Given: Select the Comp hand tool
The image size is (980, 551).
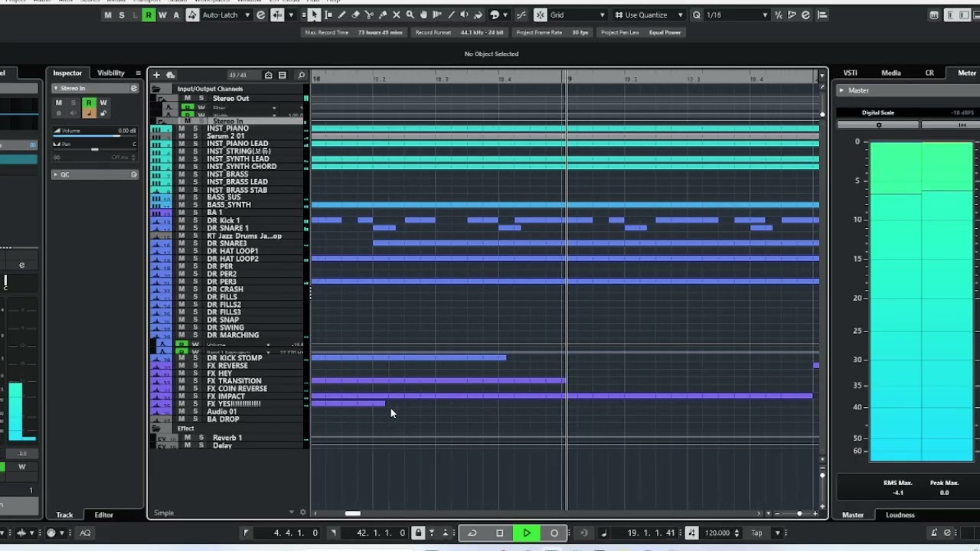Looking at the screenshot, I should [423, 15].
